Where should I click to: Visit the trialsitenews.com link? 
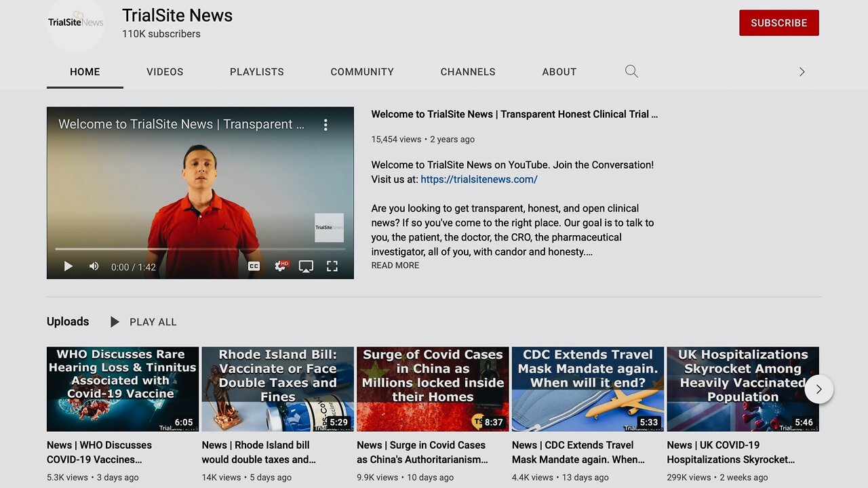point(479,180)
